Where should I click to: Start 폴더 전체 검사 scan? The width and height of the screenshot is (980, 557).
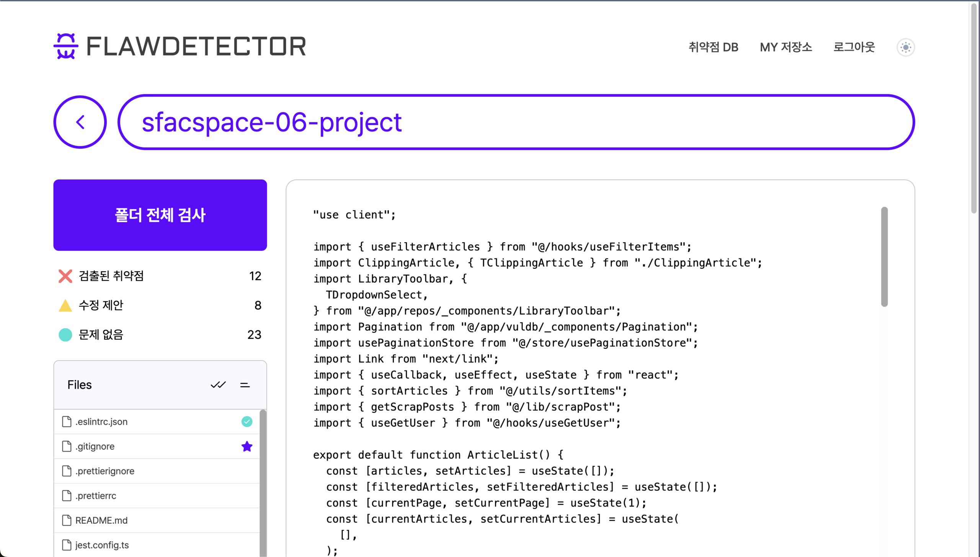pyautogui.click(x=160, y=215)
